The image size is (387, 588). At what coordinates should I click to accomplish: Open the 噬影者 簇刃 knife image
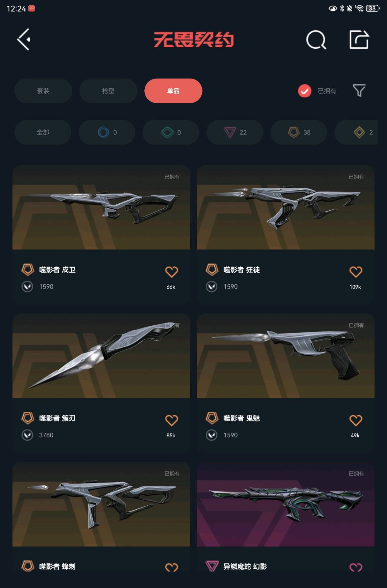click(101, 356)
